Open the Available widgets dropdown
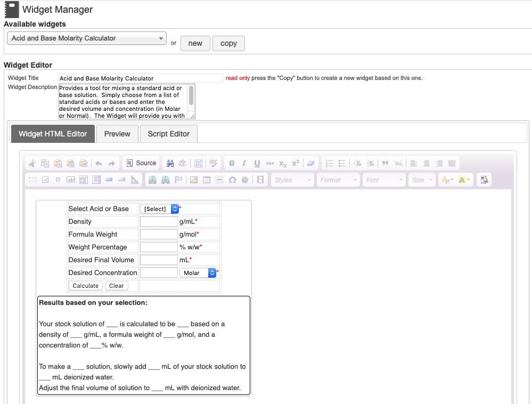The image size is (532, 404). pyautogui.click(x=87, y=38)
